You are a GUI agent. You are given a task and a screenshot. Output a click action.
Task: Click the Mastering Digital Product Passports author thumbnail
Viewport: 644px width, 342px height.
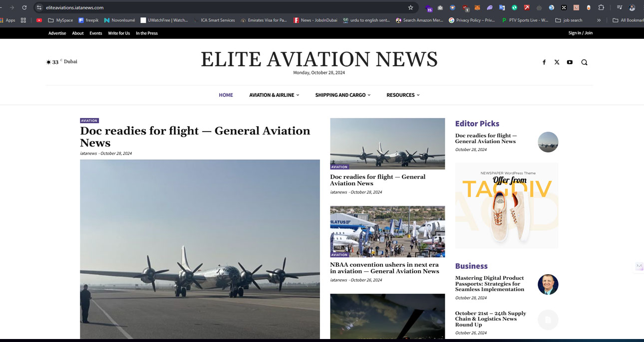548,284
